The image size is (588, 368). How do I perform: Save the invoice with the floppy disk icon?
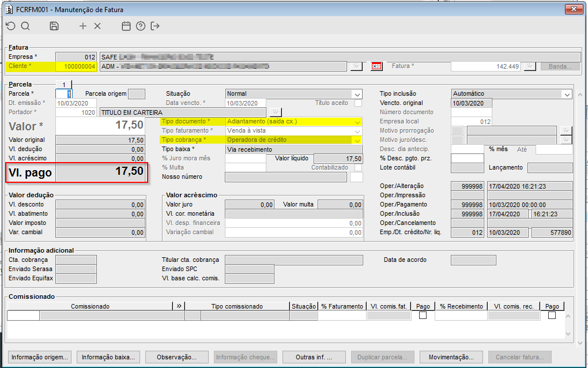(x=54, y=26)
